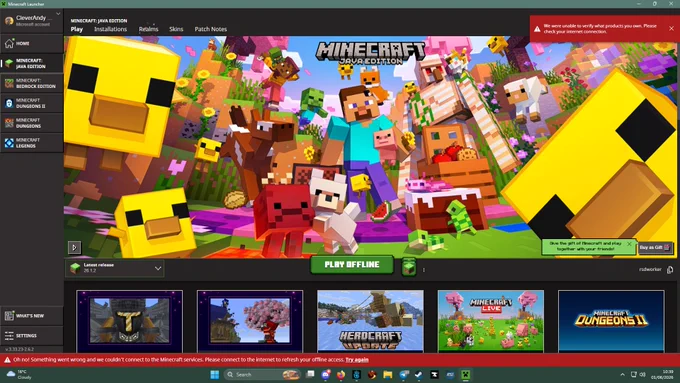This screenshot has width=680, height=383.
Task: Switch to the Play tab
Action: [x=77, y=29]
